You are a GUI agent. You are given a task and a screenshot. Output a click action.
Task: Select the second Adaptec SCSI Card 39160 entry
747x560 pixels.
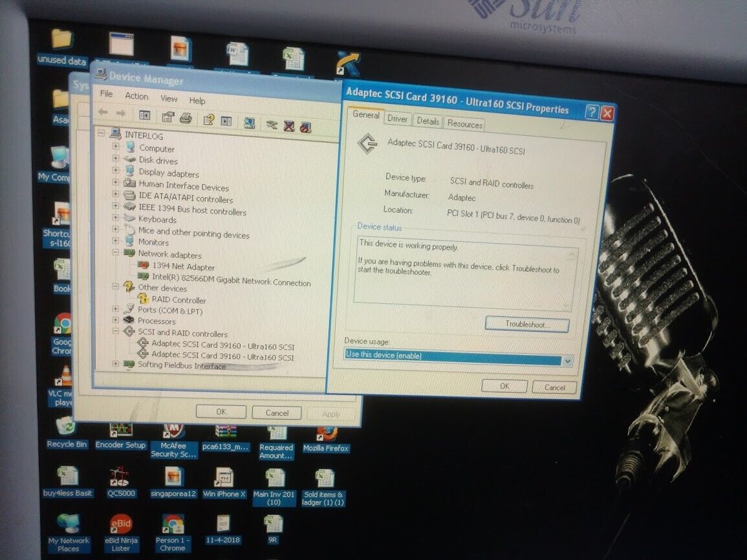click(x=223, y=356)
